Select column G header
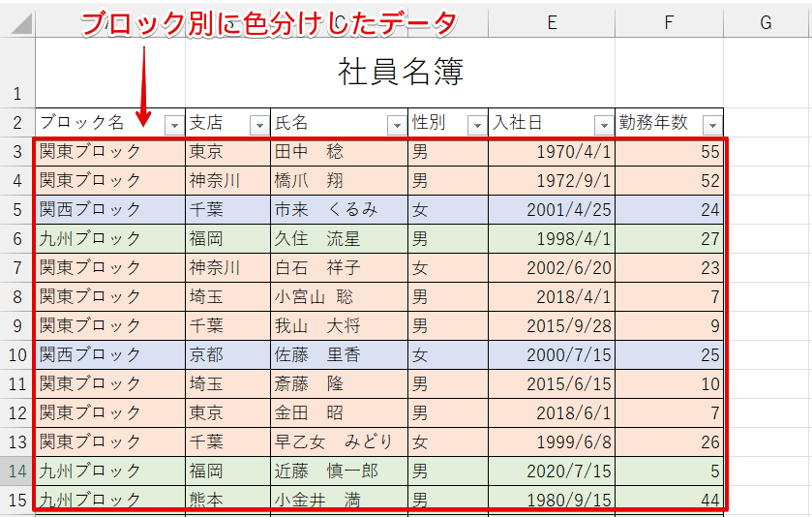This screenshot has width=812, height=517. pyautogui.click(x=766, y=23)
